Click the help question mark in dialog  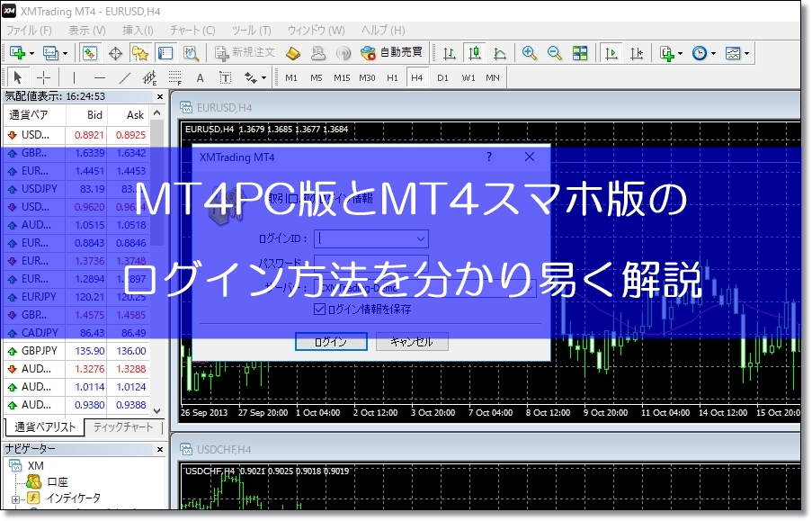coord(489,157)
